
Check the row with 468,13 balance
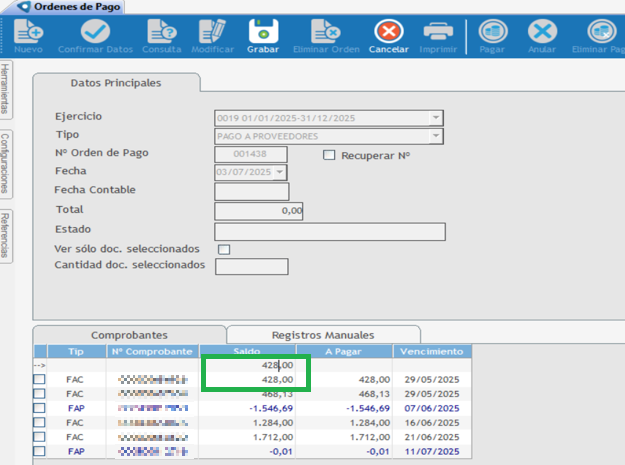[40, 394]
